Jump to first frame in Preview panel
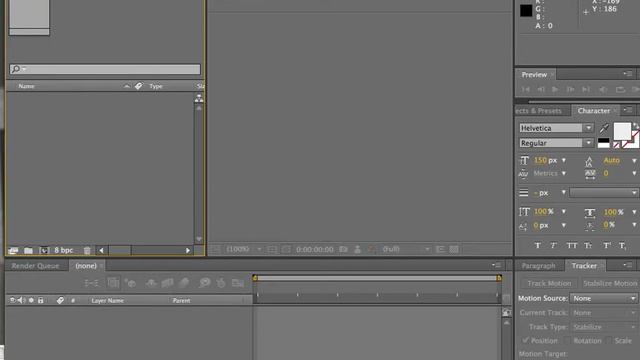Image resolution: width=640 pixels, height=360 pixels. click(526, 89)
